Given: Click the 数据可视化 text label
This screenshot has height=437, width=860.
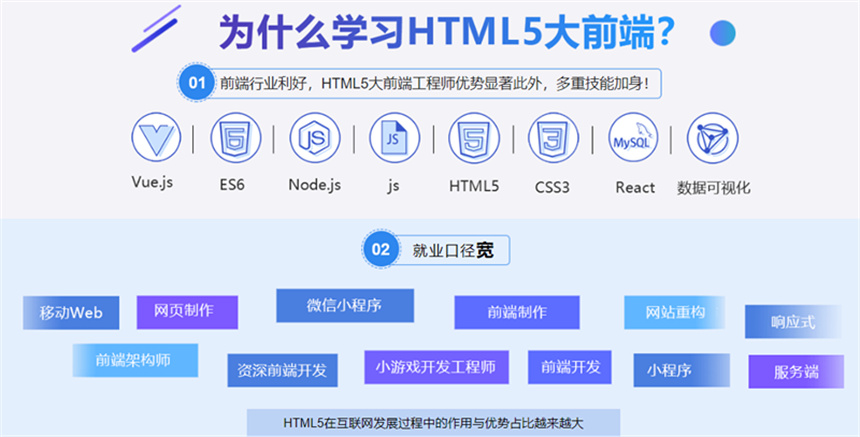Looking at the screenshot, I should tap(714, 188).
